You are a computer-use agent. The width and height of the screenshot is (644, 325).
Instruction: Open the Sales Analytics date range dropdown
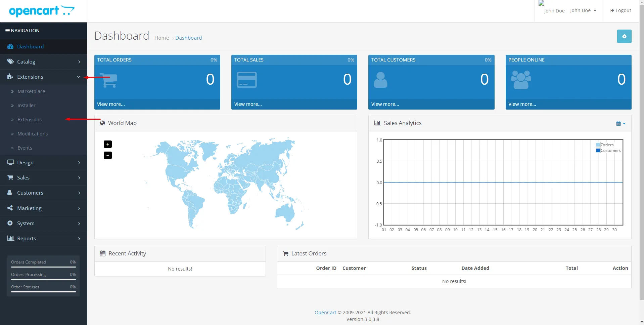(620, 123)
